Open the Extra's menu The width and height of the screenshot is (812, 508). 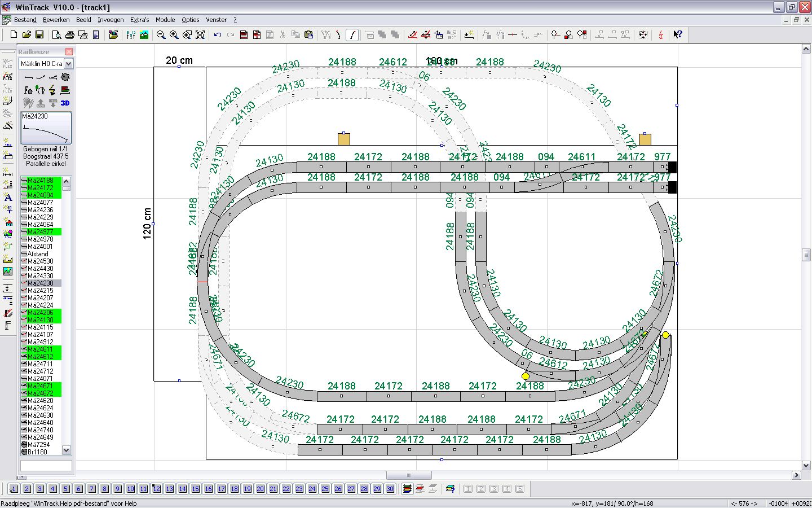click(139, 20)
